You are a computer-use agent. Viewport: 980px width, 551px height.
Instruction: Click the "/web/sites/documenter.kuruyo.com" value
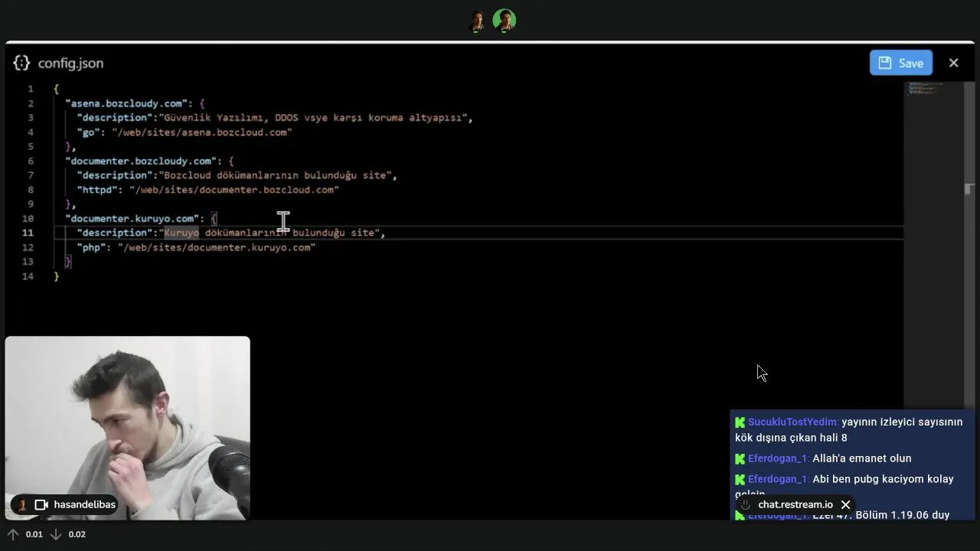[217, 247]
